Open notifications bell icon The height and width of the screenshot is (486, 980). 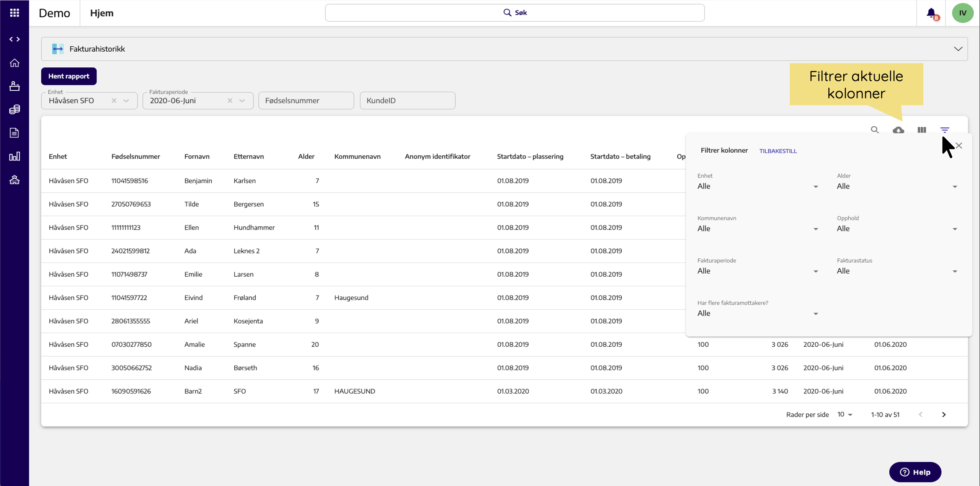click(931, 13)
